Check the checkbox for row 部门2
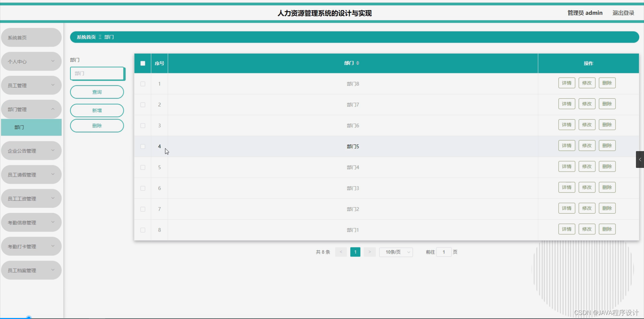The height and width of the screenshot is (319, 644). click(x=143, y=209)
